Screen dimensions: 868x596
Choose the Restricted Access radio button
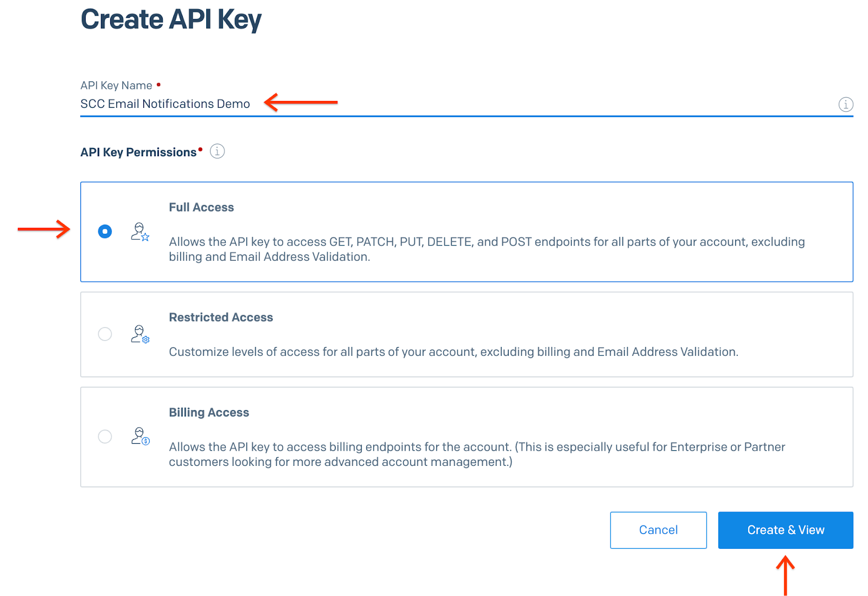click(x=105, y=334)
